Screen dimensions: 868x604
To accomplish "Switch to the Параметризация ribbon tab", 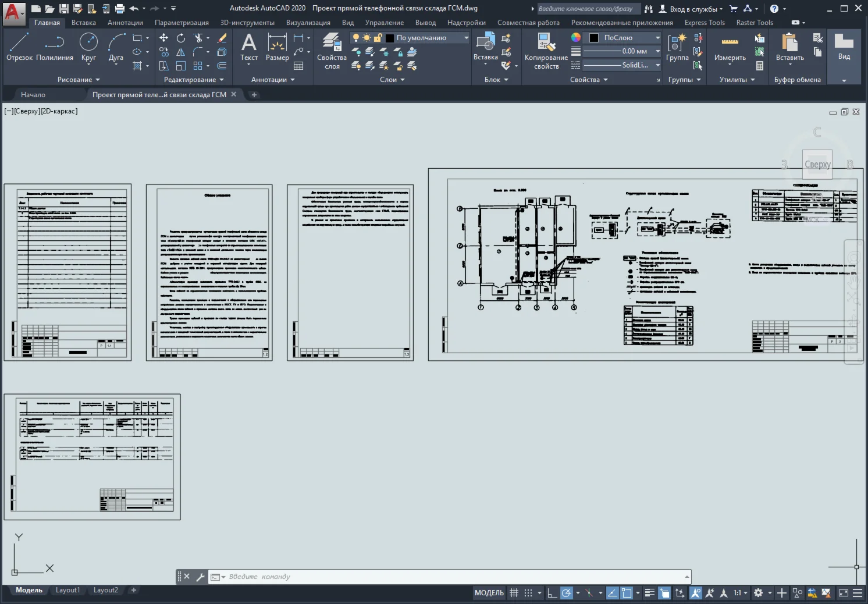I will [x=182, y=23].
